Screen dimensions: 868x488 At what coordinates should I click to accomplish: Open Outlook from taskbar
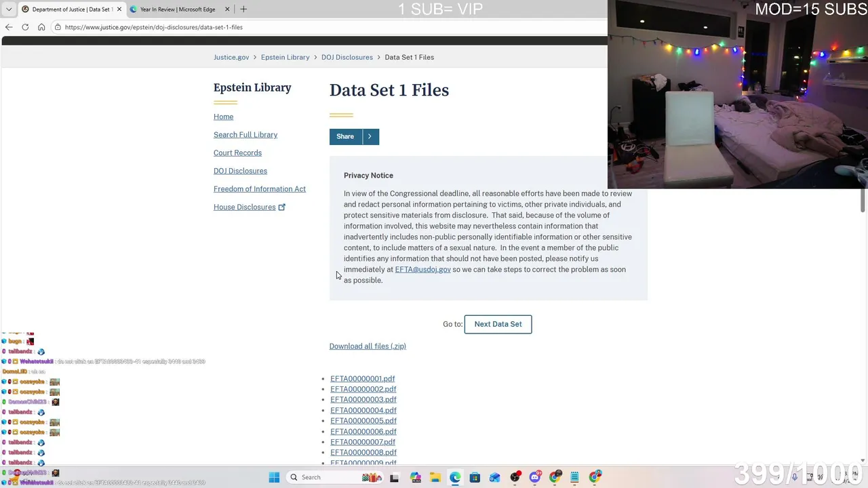[x=495, y=477]
